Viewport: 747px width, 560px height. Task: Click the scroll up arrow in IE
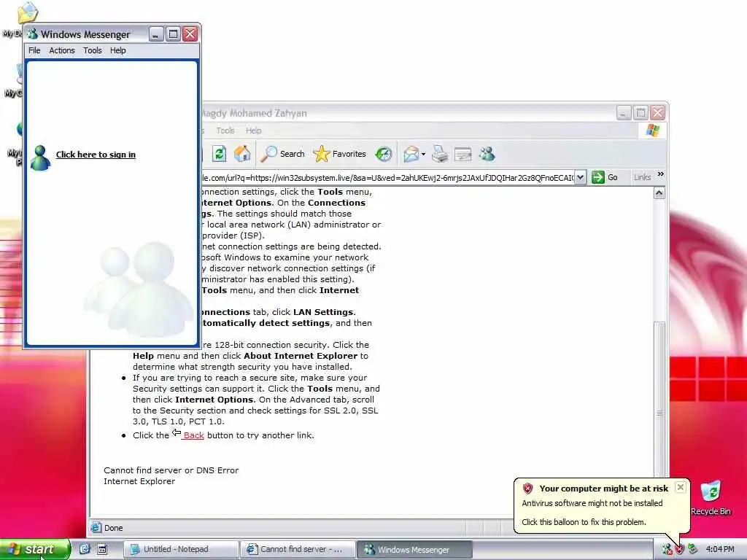point(659,192)
